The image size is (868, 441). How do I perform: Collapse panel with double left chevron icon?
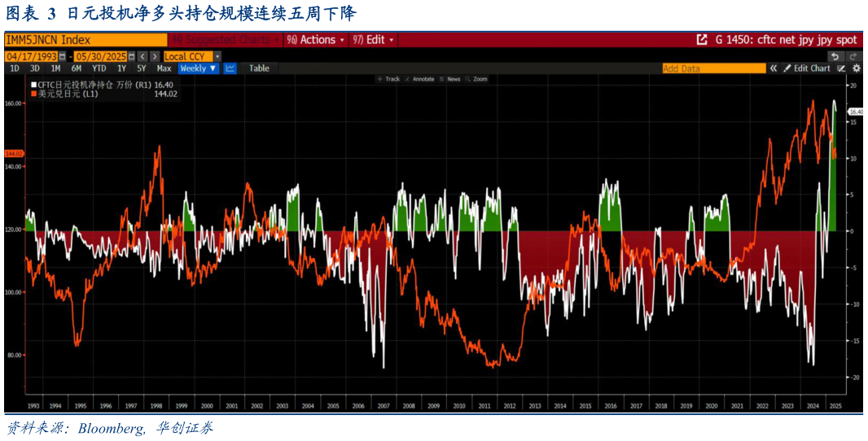774,69
